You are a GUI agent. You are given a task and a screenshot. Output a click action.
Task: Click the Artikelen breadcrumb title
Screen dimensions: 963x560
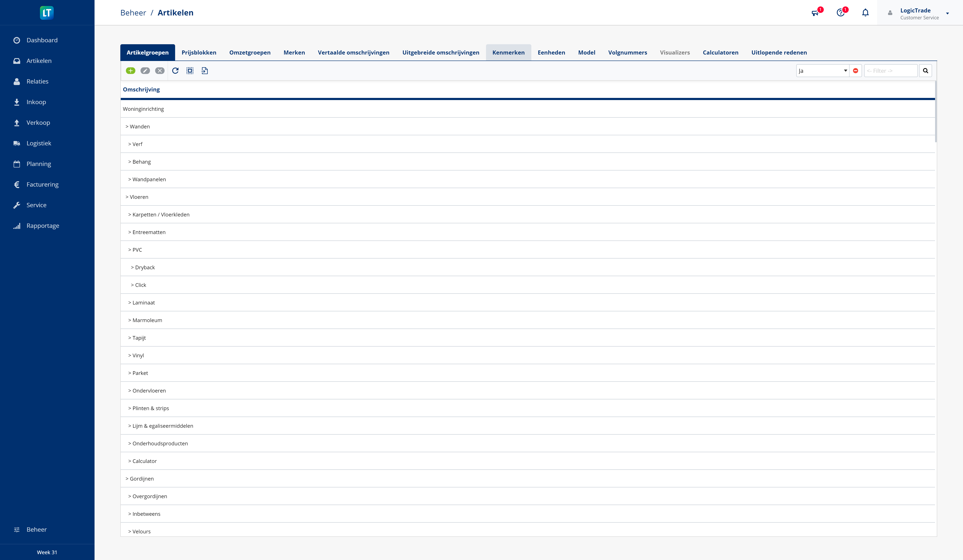pyautogui.click(x=175, y=13)
